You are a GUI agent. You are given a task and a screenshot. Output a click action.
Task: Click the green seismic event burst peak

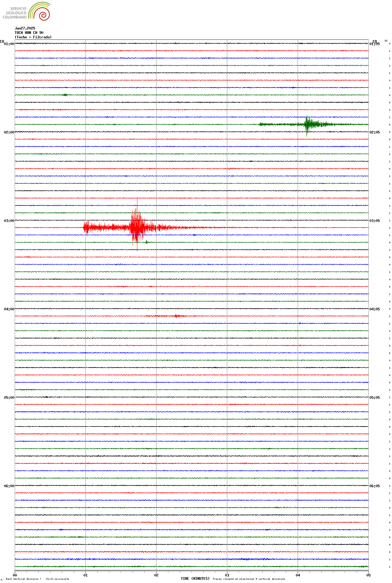[x=307, y=124]
